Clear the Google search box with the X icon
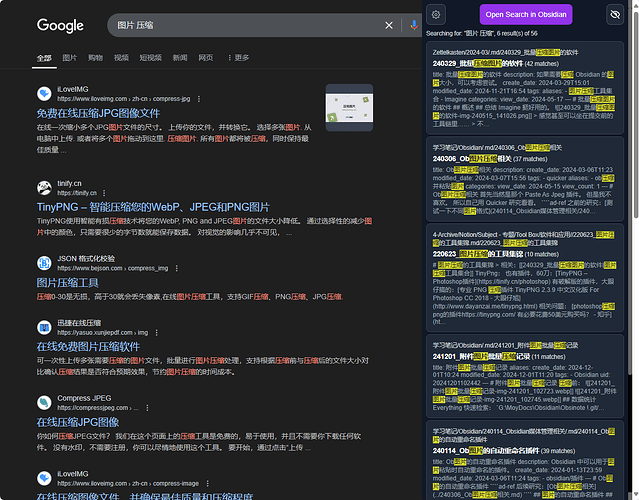Image resolution: width=639 pixels, height=500 pixels. pyautogui.click(x=389, y=25)
